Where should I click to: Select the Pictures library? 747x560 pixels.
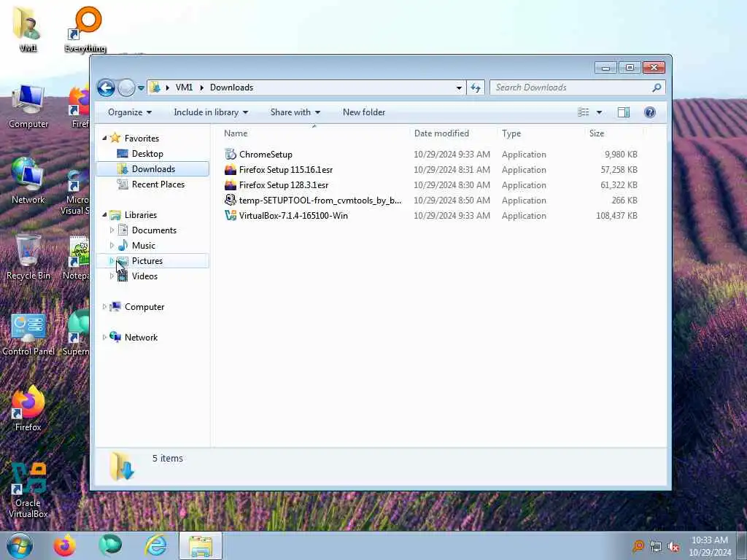(152, 261)
